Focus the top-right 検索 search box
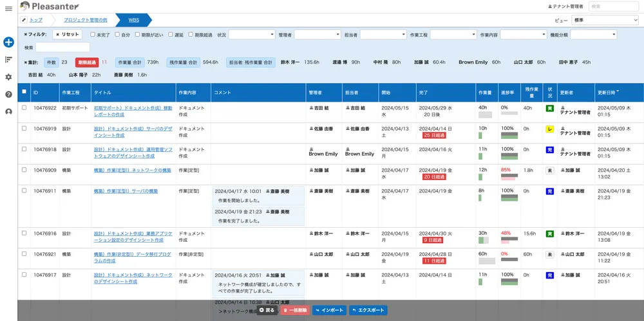Screen dimensions: 644x321 613,6
